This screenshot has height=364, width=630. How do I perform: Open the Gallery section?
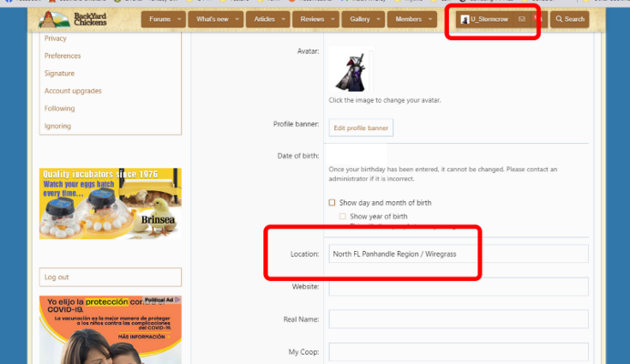coord(360,19)
